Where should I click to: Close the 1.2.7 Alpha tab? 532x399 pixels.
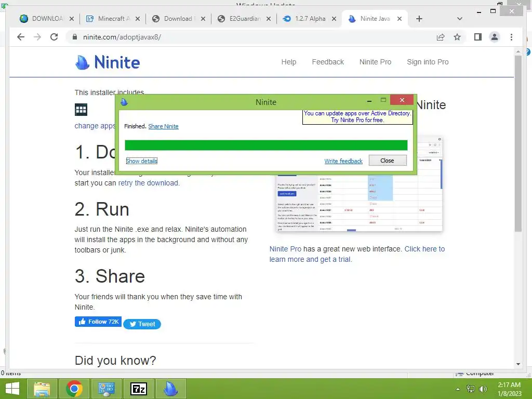click(334, 19)
